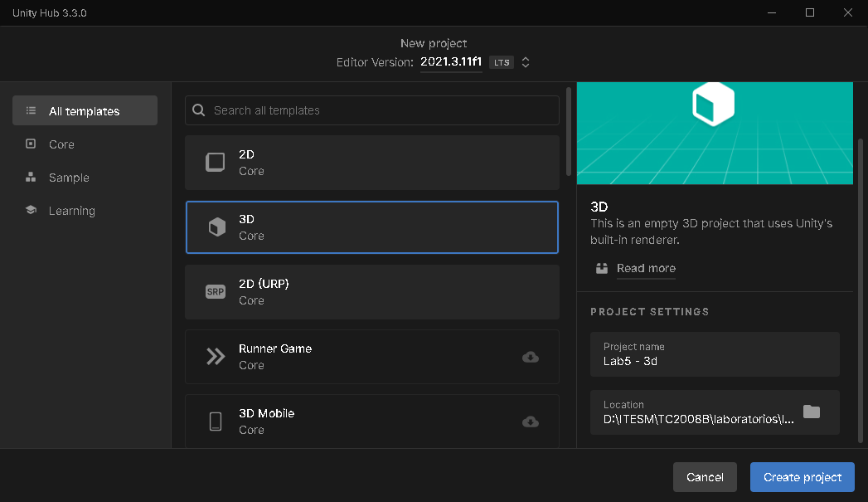This screenshot has width=868, height=502.
Task: Select the All templates category
Action: 85,111
